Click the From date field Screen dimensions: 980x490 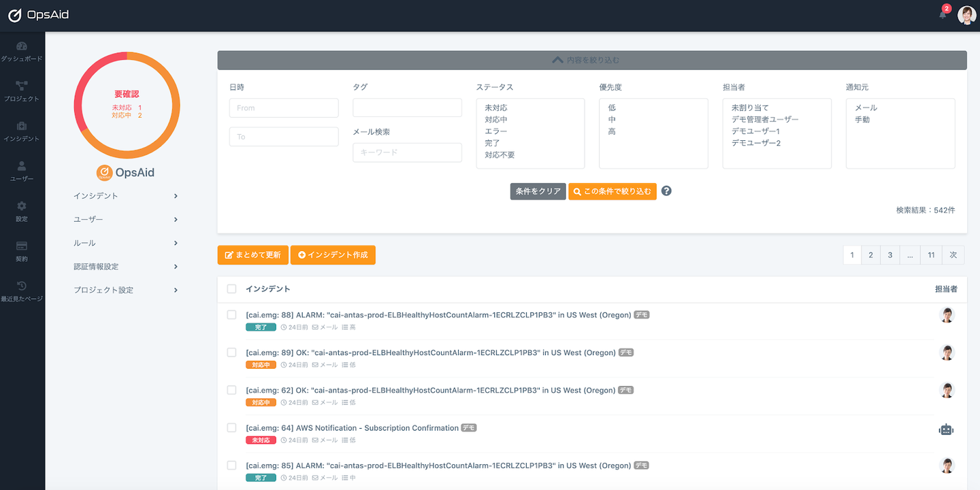(x=284, y=108)
